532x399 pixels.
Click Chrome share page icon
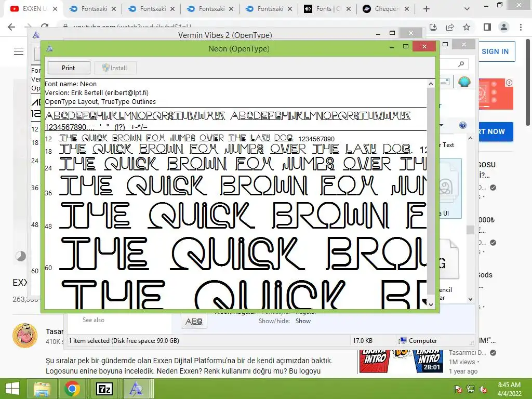click(450, 27)
